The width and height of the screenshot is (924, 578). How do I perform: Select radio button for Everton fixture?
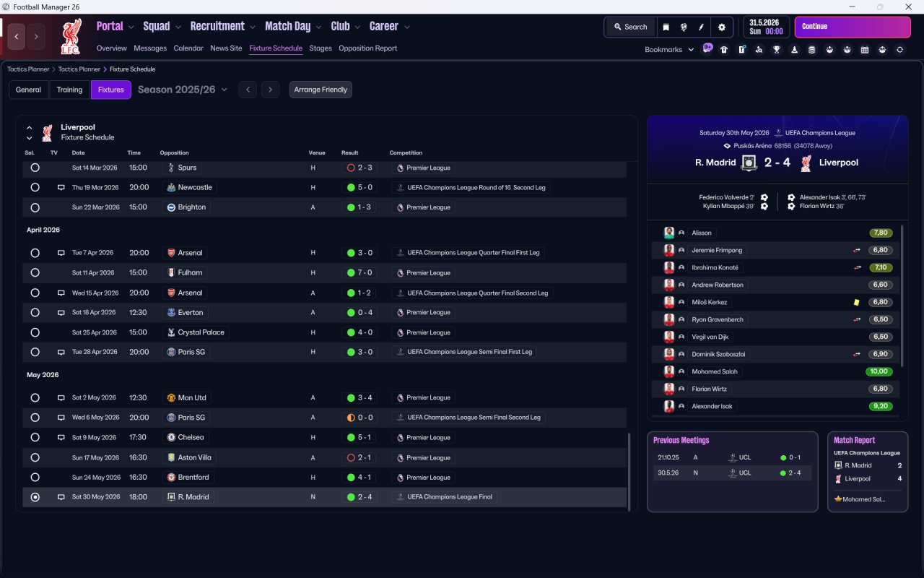click(35, 313)
